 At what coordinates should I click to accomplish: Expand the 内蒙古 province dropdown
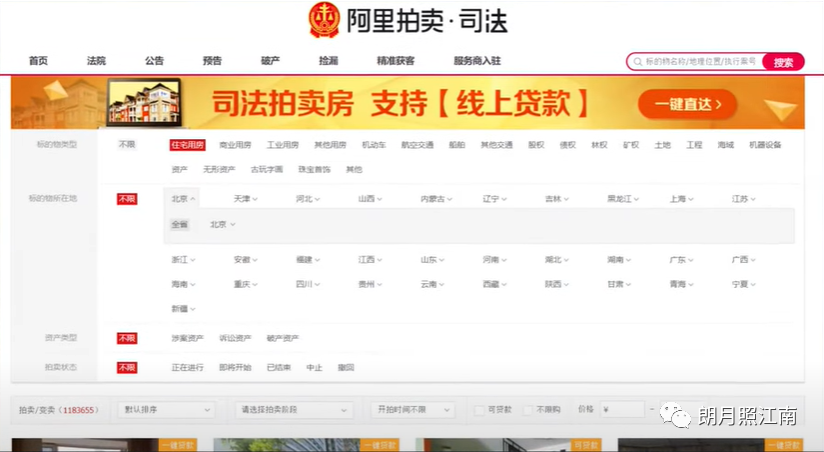[x=436, y=199]
